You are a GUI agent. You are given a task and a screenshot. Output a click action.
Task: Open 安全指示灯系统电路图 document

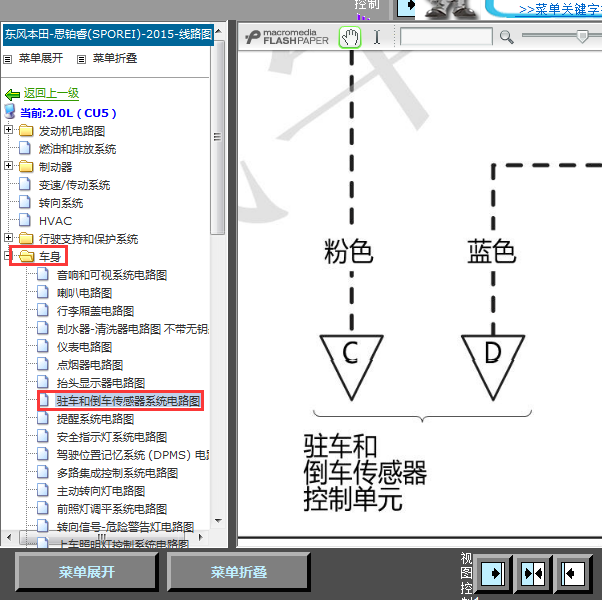coord(112,437)
